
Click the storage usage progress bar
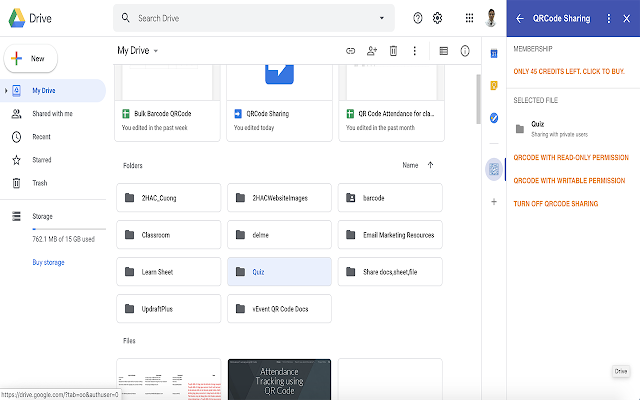coord(69,229)
